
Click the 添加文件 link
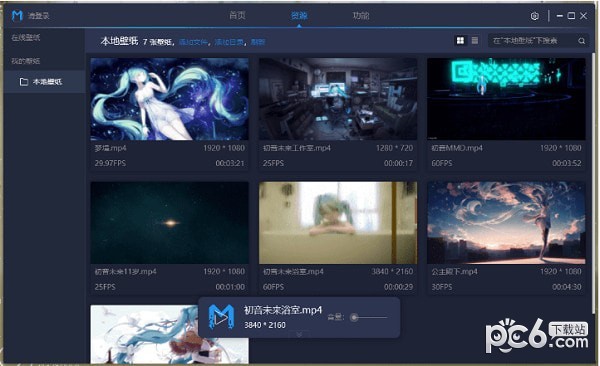click(193, 42)
